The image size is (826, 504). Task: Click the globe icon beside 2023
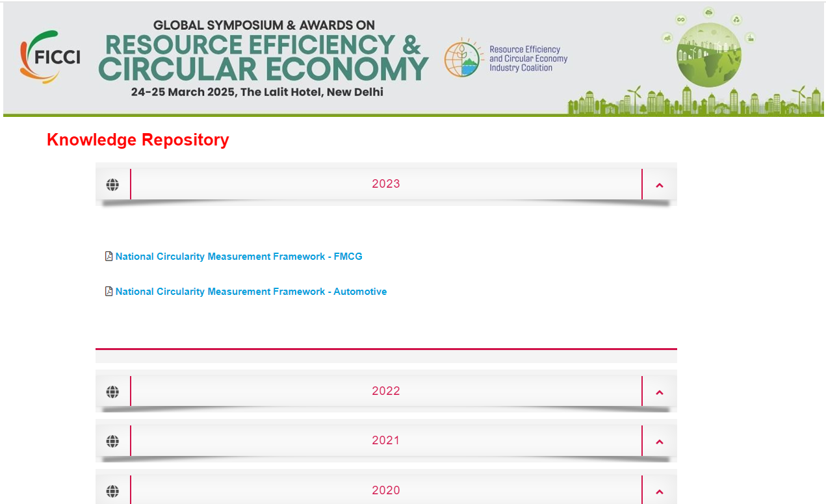(112, 185)
